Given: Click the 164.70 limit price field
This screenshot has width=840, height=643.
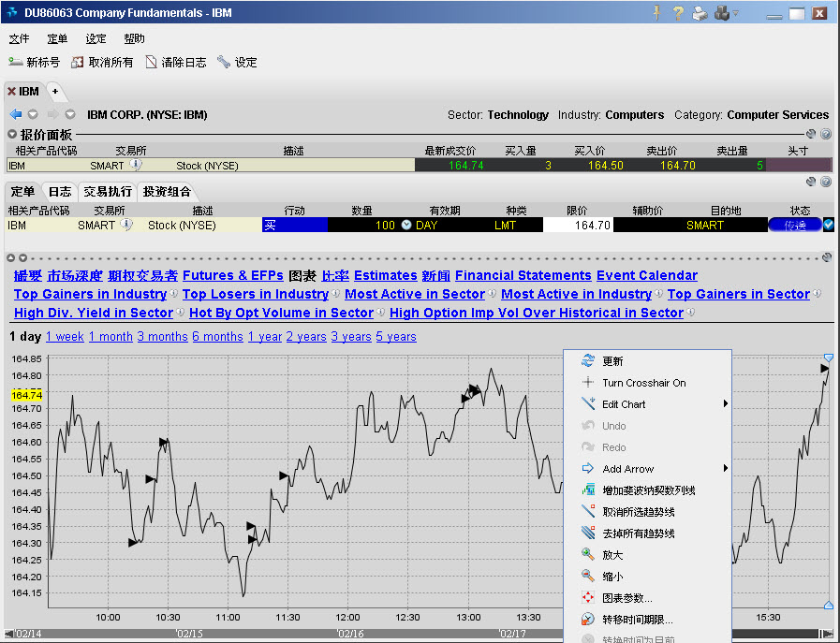Looking at the screenshot, I should click(x=577, y=226).
